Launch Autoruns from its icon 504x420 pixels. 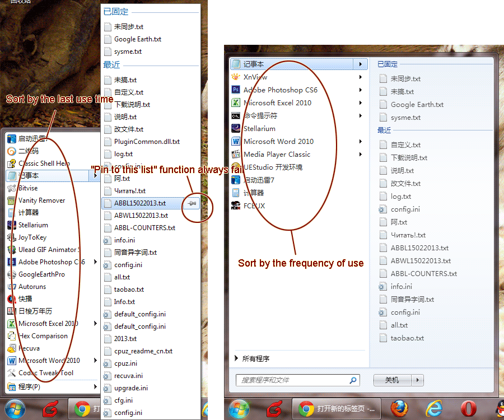pos(12,287)
